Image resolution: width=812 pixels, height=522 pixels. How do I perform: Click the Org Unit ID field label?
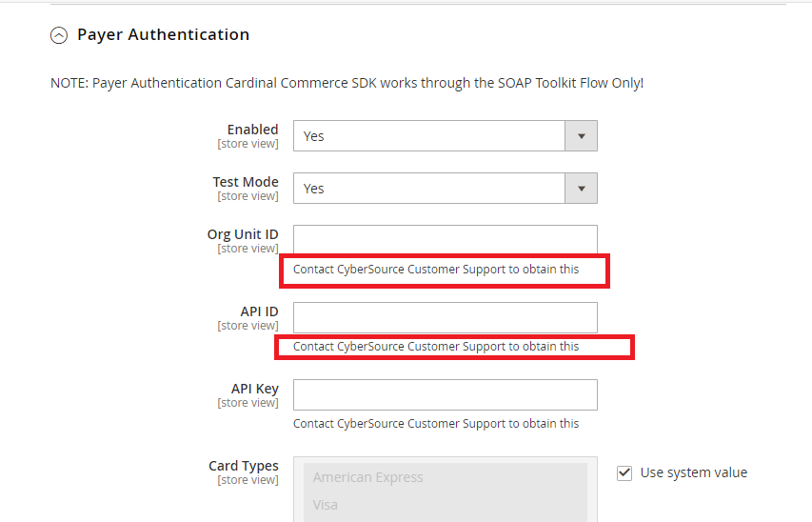[x=243, y=234]
